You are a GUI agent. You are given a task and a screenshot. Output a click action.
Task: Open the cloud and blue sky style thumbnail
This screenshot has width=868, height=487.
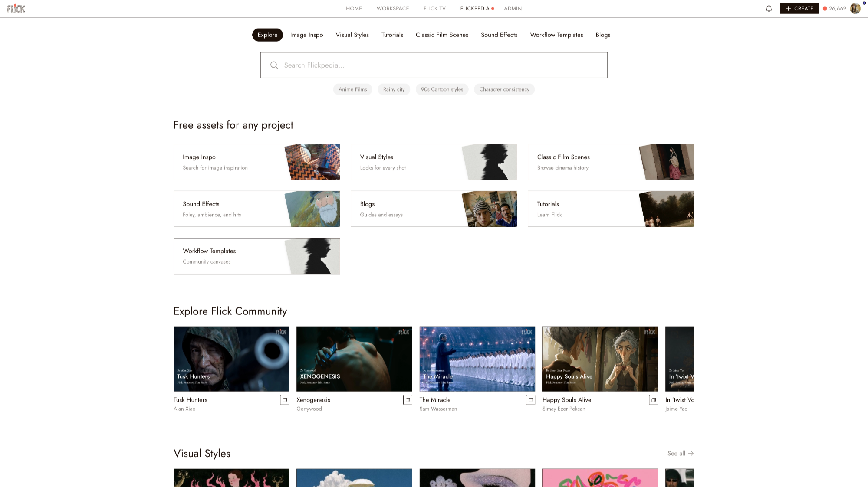pyautogui.click(x=354, y=478)
